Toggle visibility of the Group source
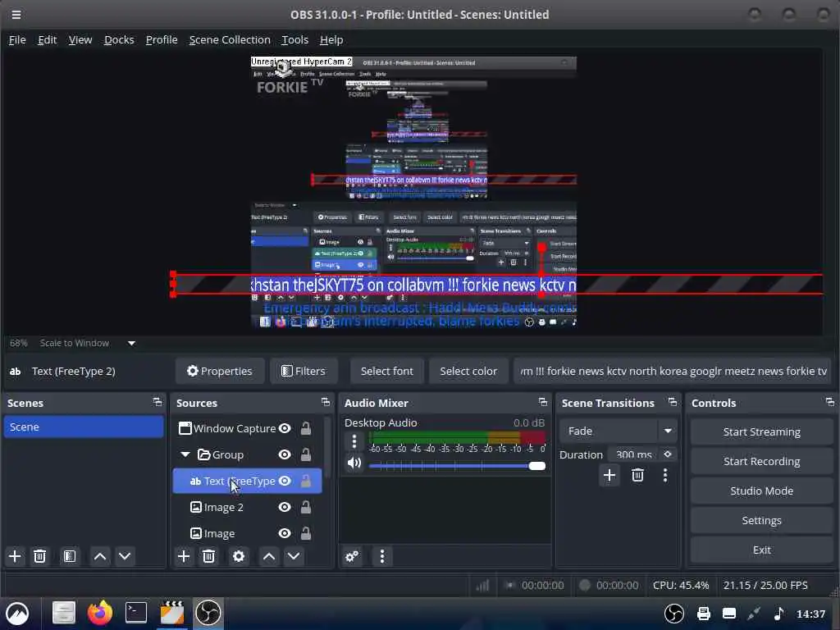The image size is (840, 630). (285, 454)
